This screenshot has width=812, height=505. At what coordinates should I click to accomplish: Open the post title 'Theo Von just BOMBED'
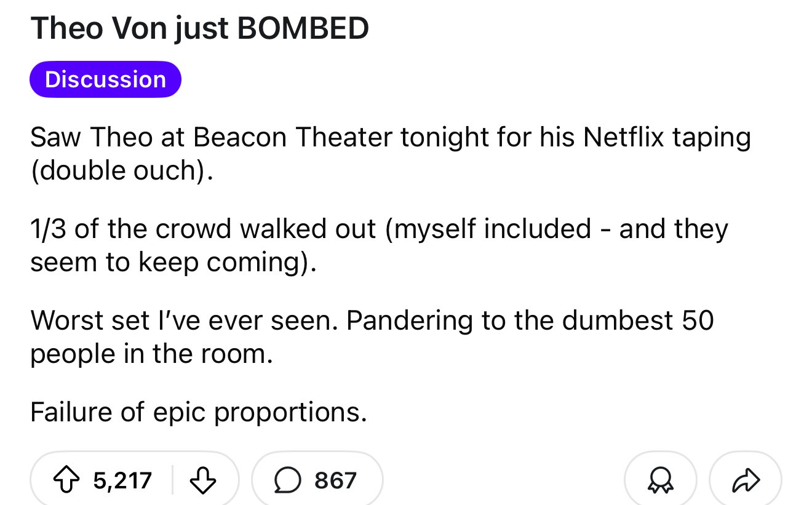coord(199,28)
